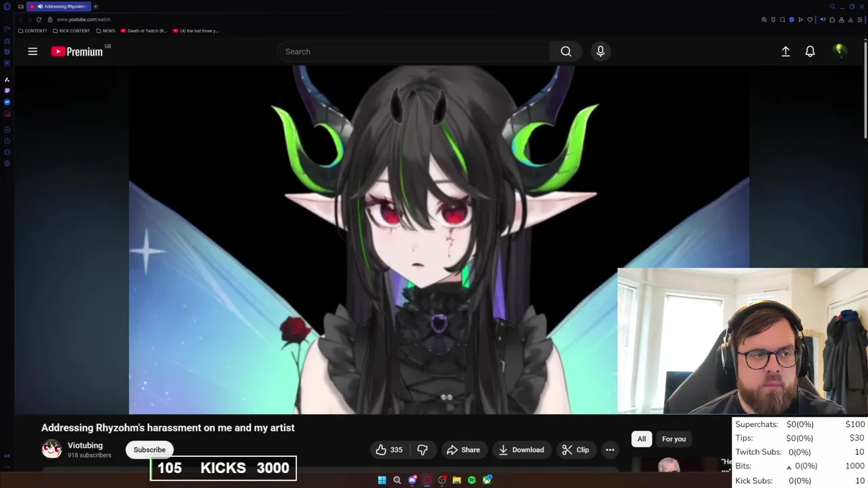
Task: Open the browser Easy Setup menu icon
Action: click(860, 20)
